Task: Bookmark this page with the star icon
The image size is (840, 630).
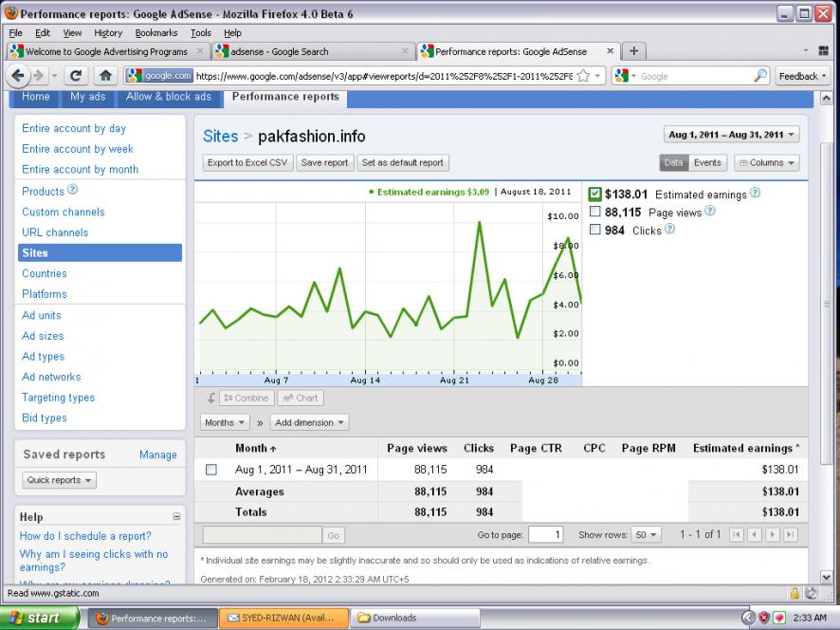Action: [x=583, y=76]
